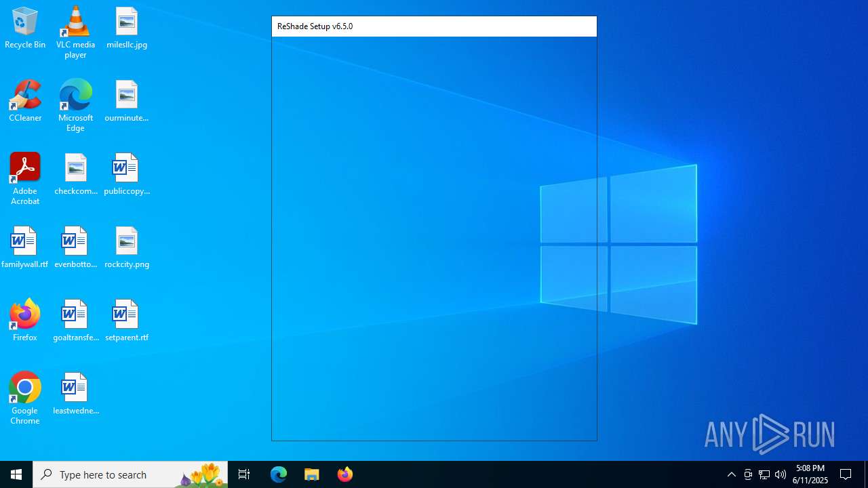Open Task View from the taskbar
Image resolution: width=868 pixels, height=488 pixels.
pyautogui.click(x=244, y=474)
